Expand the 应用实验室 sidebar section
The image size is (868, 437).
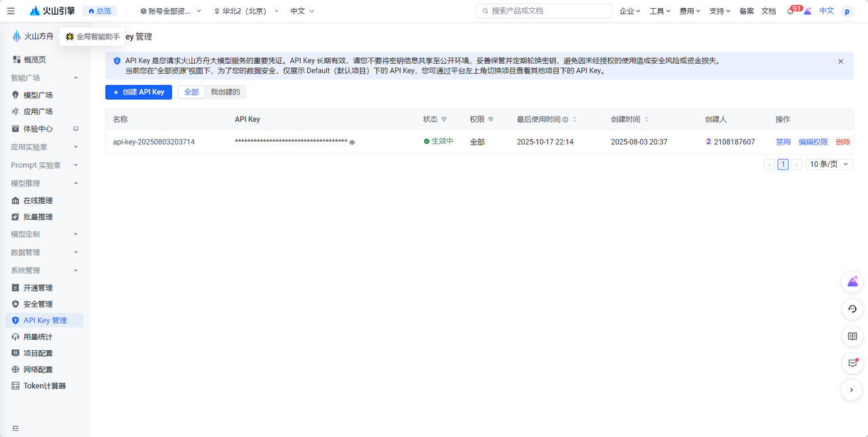pyautogui.click(x=45, y=147)
